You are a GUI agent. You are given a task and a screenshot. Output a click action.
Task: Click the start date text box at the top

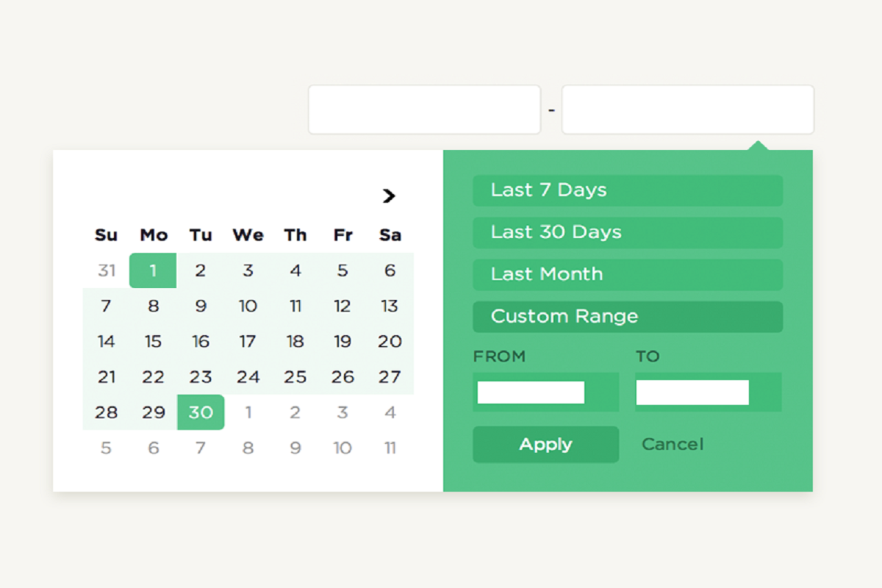point(424,110)
